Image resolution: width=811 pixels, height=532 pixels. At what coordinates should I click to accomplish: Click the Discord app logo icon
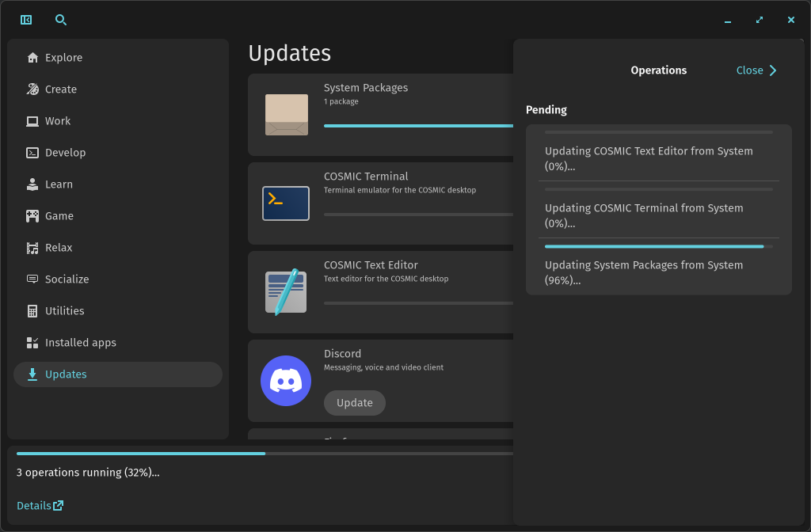click(286, 381)
